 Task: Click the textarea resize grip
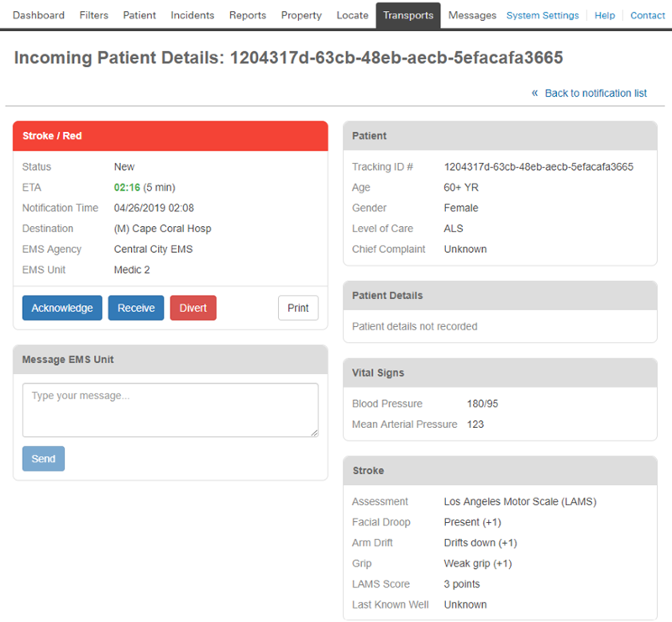coord(314,433)
